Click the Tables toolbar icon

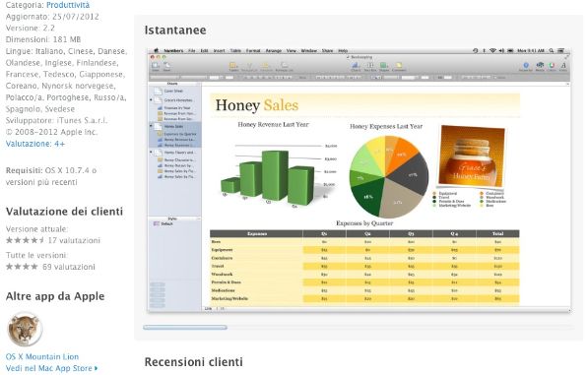click(233, 67)
